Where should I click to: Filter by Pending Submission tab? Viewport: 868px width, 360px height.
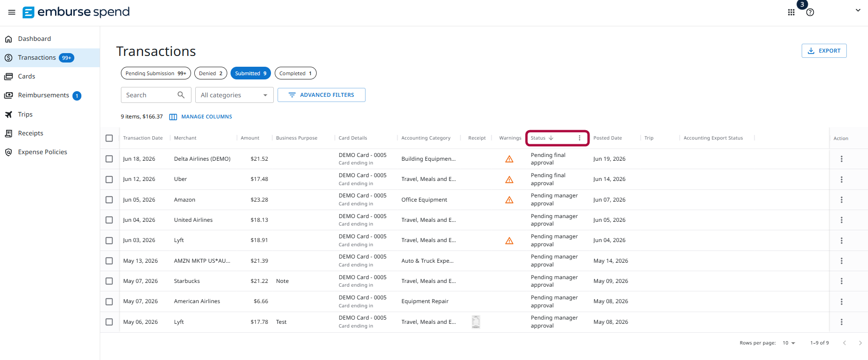click(156, 73)
